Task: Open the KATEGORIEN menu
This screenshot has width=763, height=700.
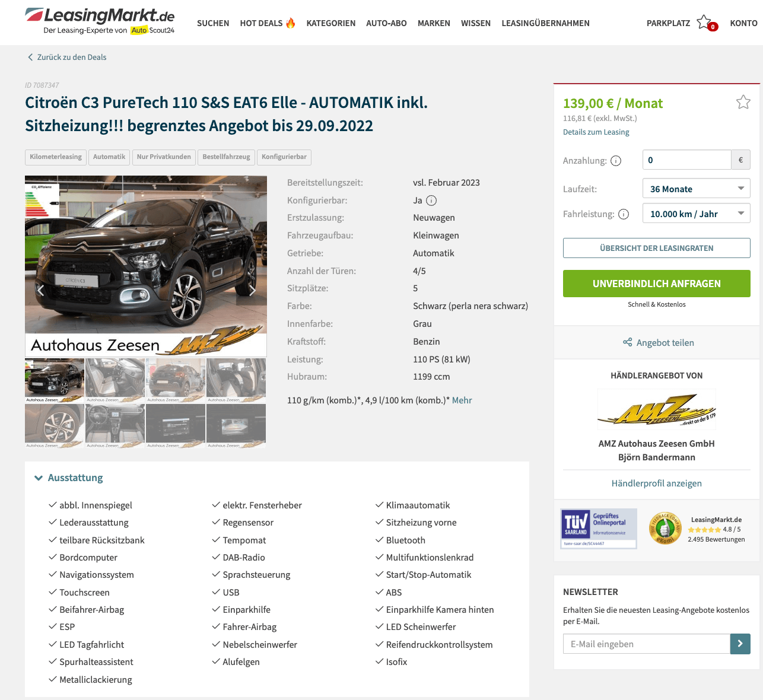Action: point(331,23)
